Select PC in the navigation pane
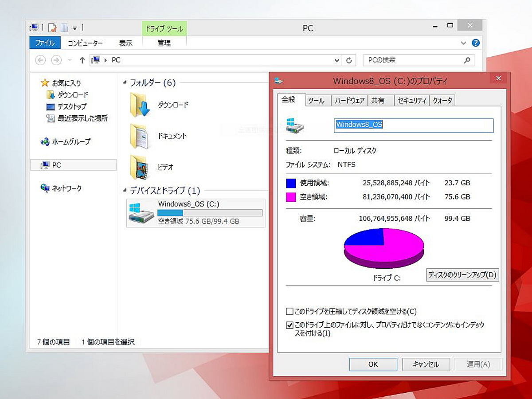532x399 pixels. tap(74, 165)
